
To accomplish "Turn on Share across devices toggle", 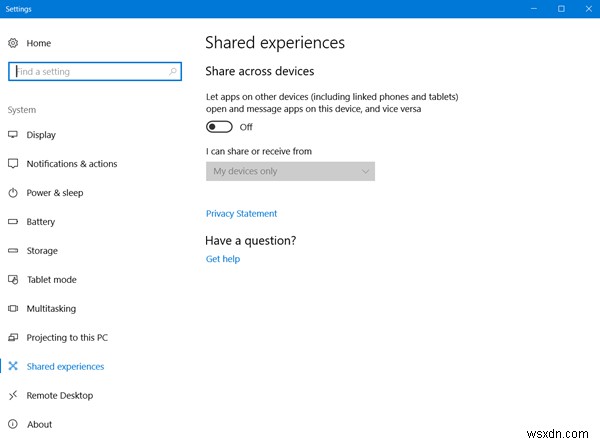I will click(x=219, y=127).
